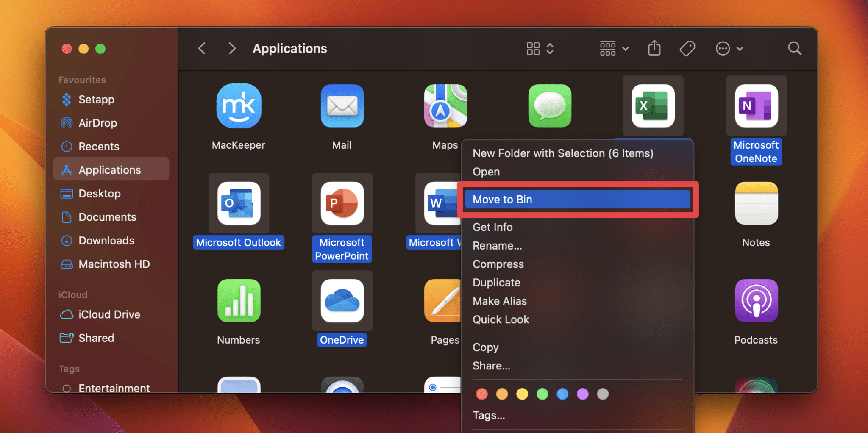Open the Downloads folder in the sidebar
The height and width of the screenshot is (433, 868).
pyautogui.click(x=106, y=240)
